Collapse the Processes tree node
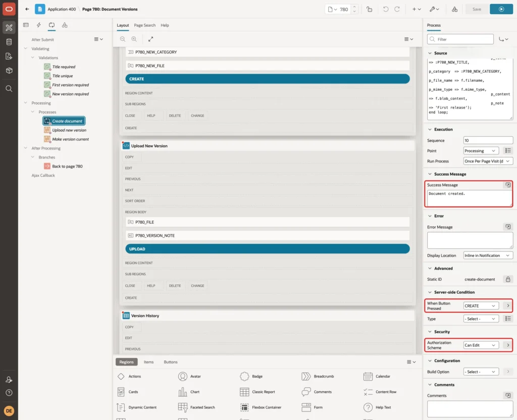 pyautogui.click(x=33, y=112)
